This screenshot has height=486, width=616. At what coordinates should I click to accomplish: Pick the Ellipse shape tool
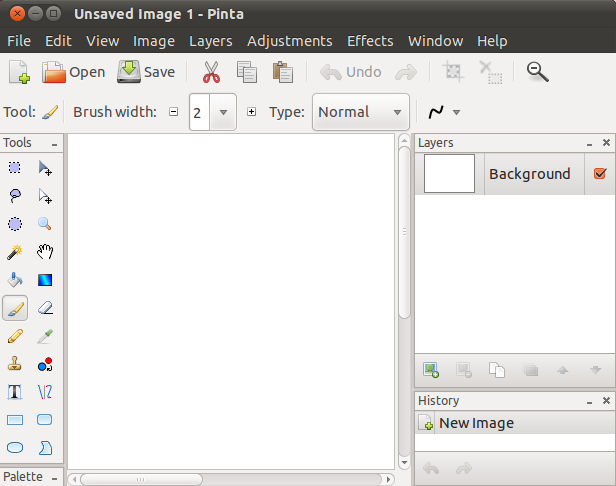[x=15, y=448]
